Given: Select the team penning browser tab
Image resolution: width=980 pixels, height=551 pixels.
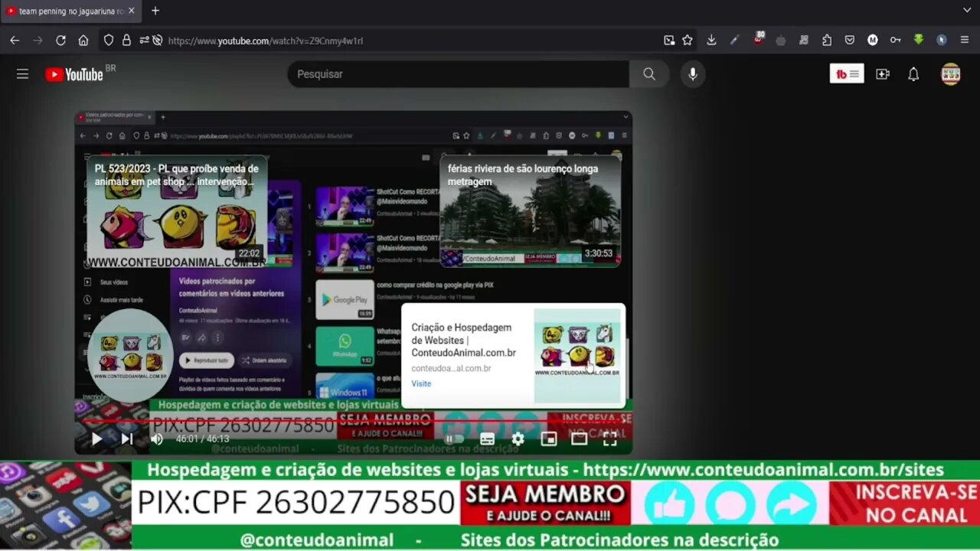Looking at the screenshot, I should click(x=70, y=11).
